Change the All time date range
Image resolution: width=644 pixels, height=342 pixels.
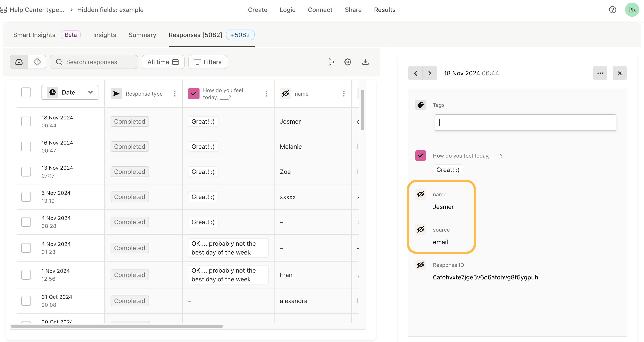point(163,62)
